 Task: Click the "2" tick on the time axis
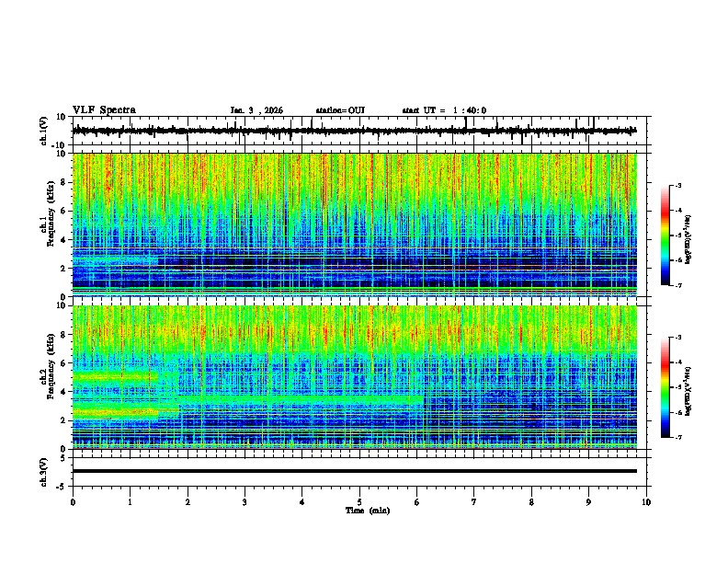point(188,502)
